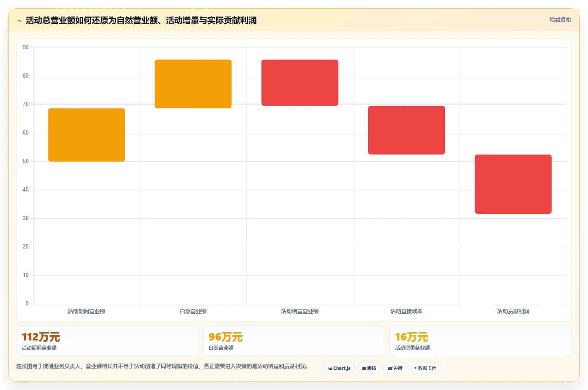Click the 活动增量营业额 label under 16万元
Viewport: 588px width, 390px height.
412,348
